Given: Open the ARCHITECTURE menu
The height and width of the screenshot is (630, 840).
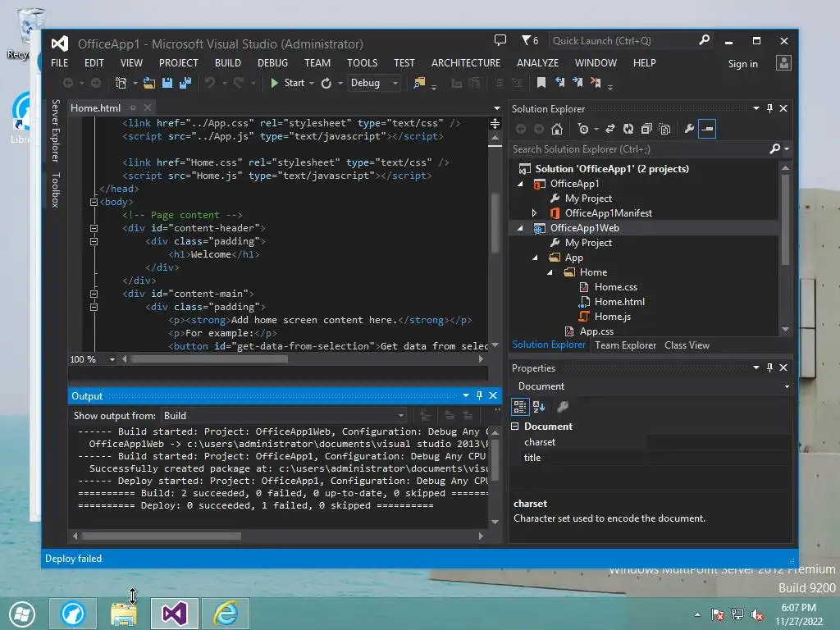Looking at the screenshot, I should (466, 62).
